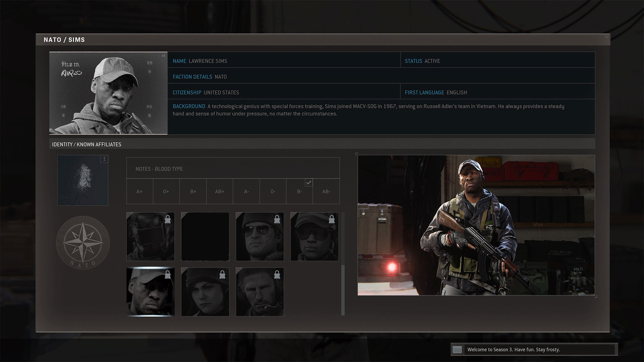This screenshot has height=362, width=644.
Task: Click the FACTION DETAILS NATO field
Action: [381, 75]
